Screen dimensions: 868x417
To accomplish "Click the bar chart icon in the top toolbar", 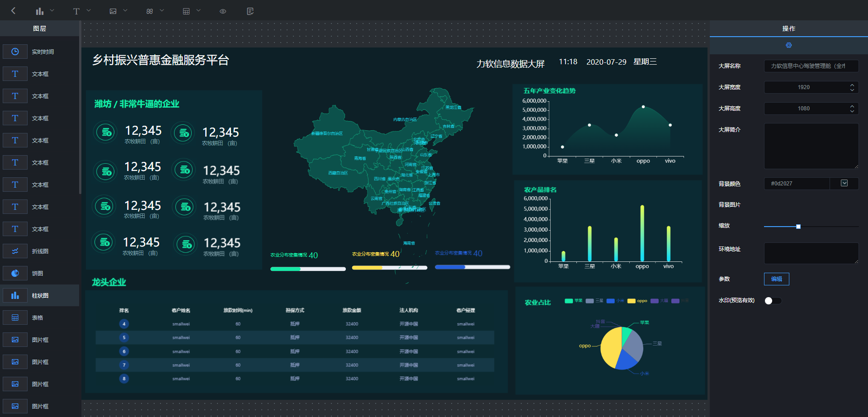I will tap(40, 11).
